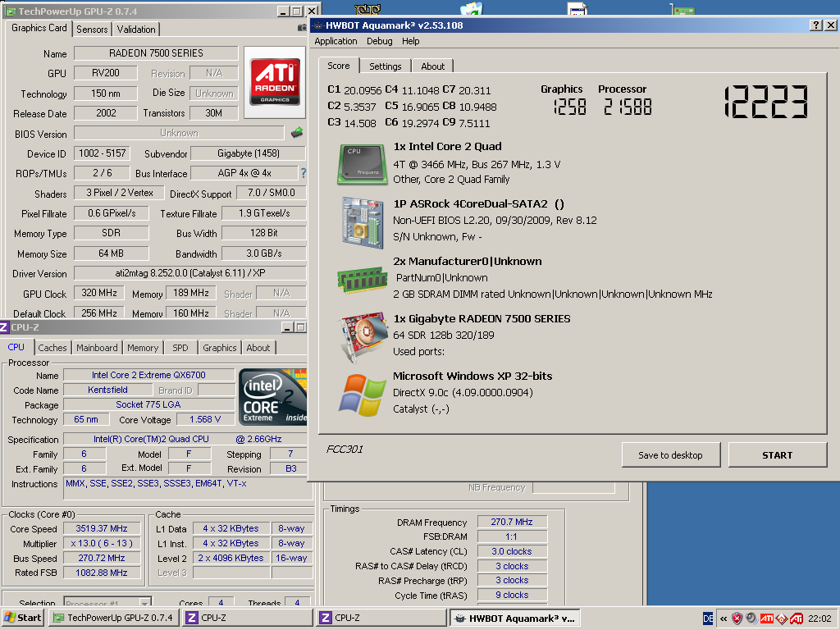Click the Kentsfield code name value

tap(107, 390)
